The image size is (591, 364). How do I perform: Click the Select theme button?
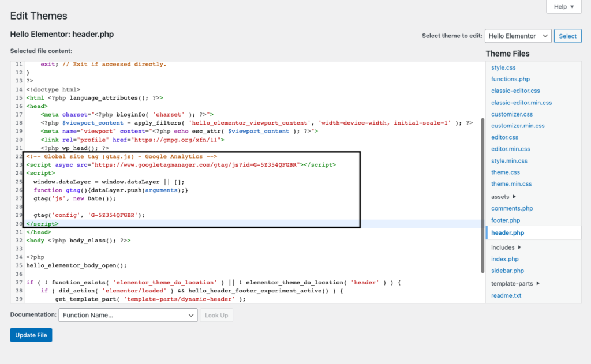568,36
